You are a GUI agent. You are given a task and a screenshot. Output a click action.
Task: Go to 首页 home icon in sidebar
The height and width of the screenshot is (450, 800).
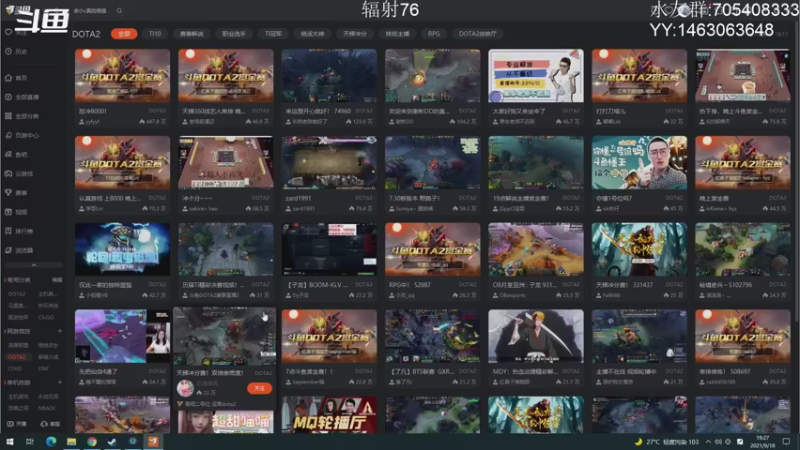[8, 78]
